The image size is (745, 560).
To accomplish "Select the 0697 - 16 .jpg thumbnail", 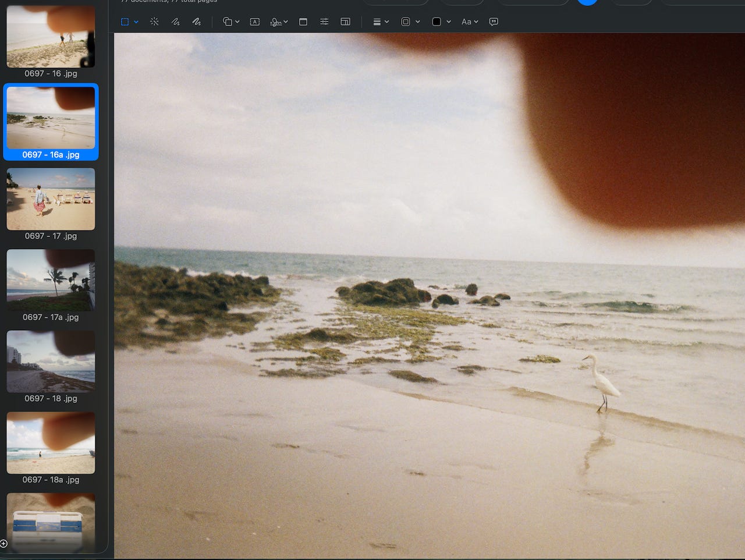I will [51, 37].
